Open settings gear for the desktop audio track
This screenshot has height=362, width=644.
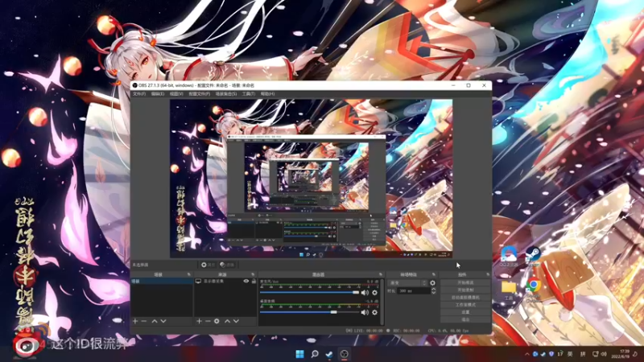point(374,312)
